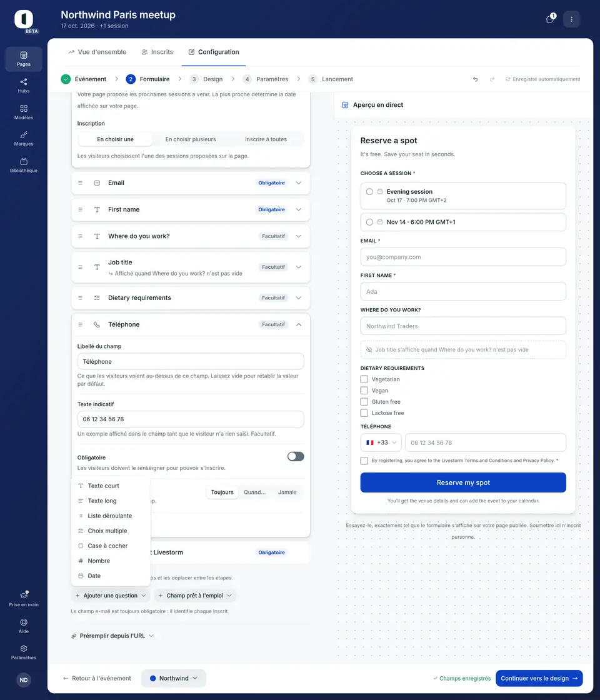Choose Texte court from the question menu
The height and width of the screenshot is (700, 600).
(111, 486)
